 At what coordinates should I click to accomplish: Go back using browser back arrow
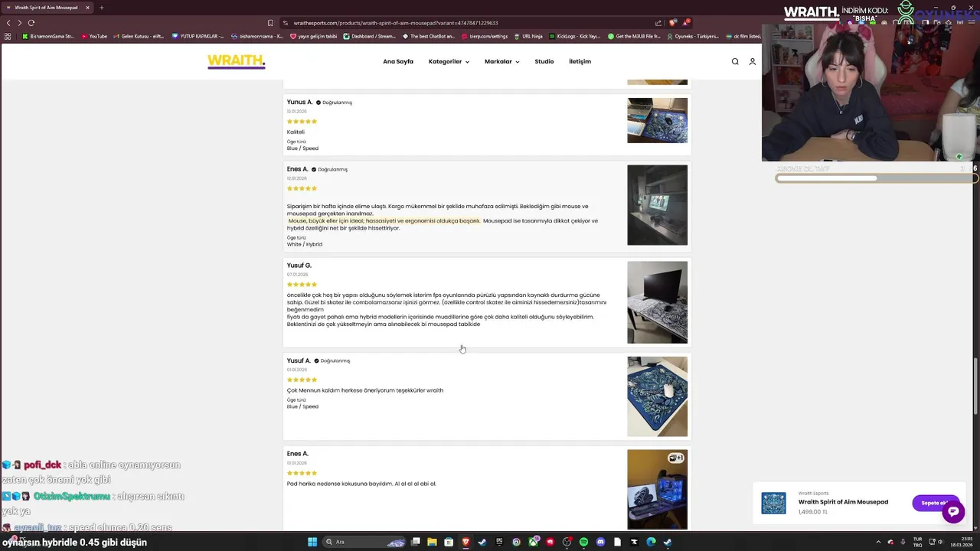coord(8,23)
